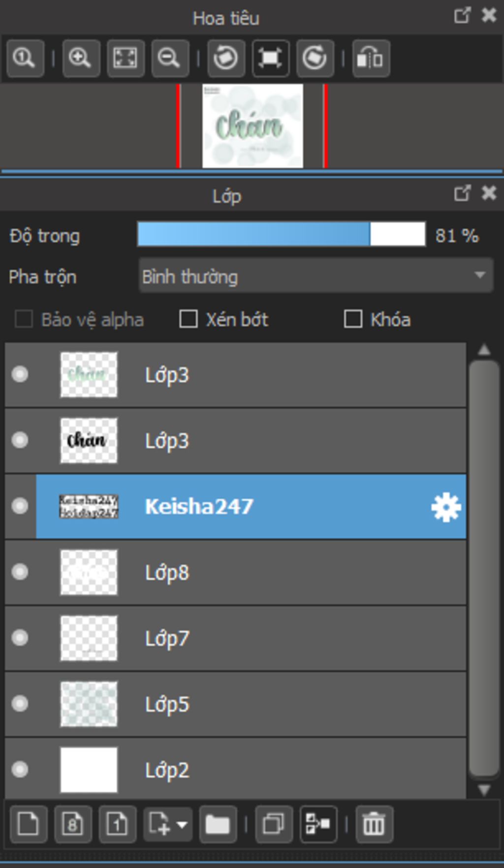Create a new layer folder
Viewport: 504px width, 868px height.
tap(218, 824)
